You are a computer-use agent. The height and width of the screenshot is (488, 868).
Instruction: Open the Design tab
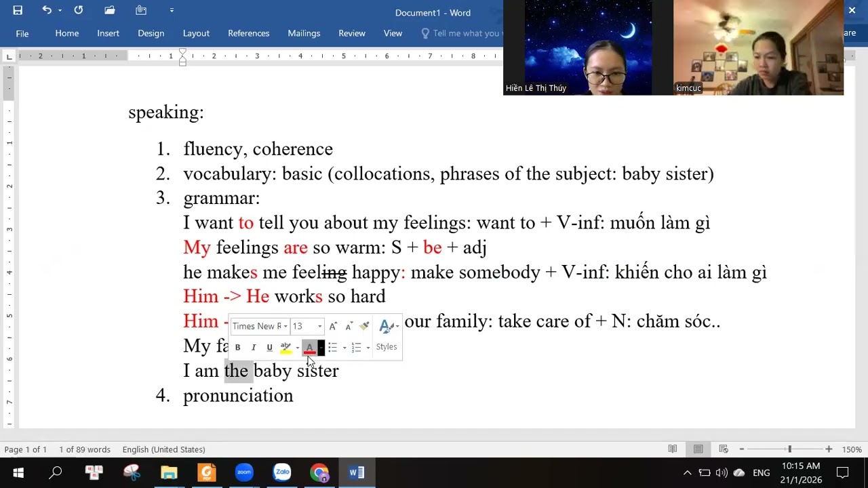coord(151,33)
